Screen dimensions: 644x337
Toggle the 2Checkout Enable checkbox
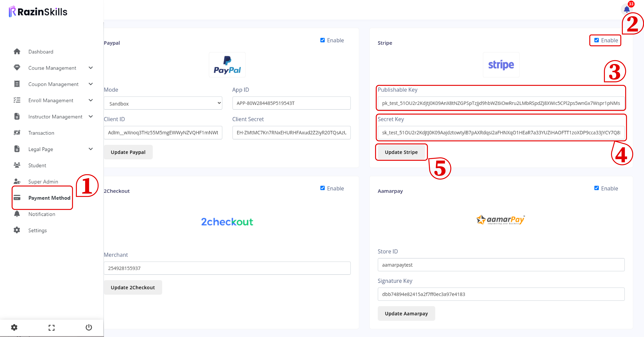point(323,188)
